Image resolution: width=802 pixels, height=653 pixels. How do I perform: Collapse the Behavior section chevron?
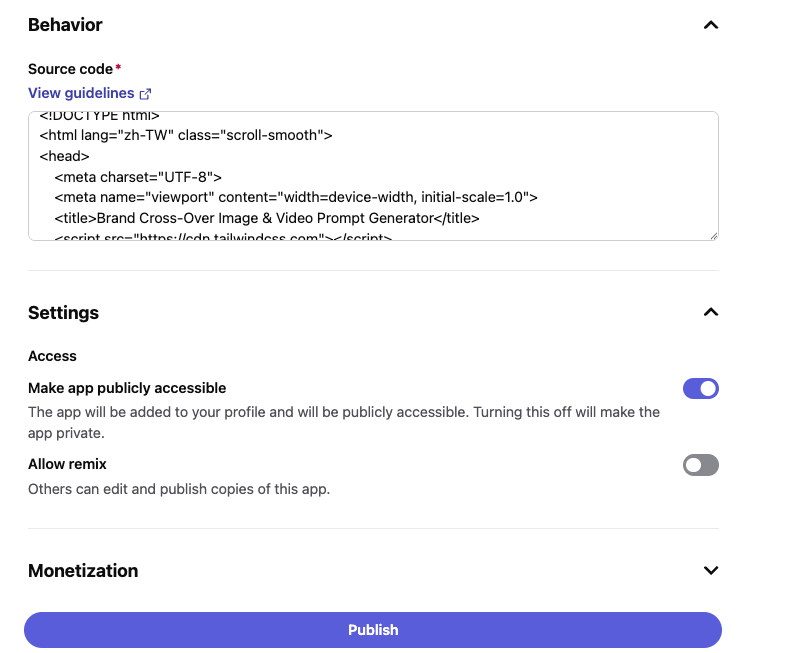(711, 25)
